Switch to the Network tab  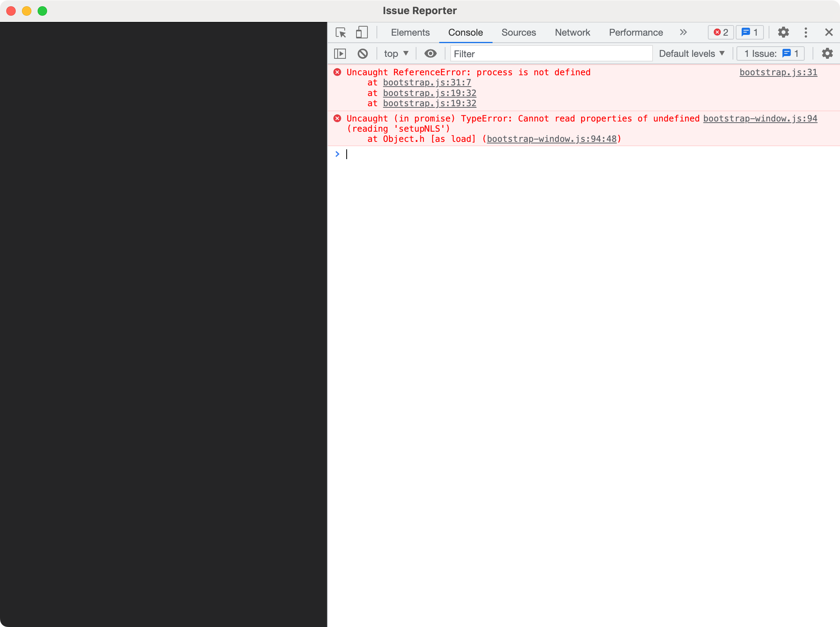coord(572,33)
